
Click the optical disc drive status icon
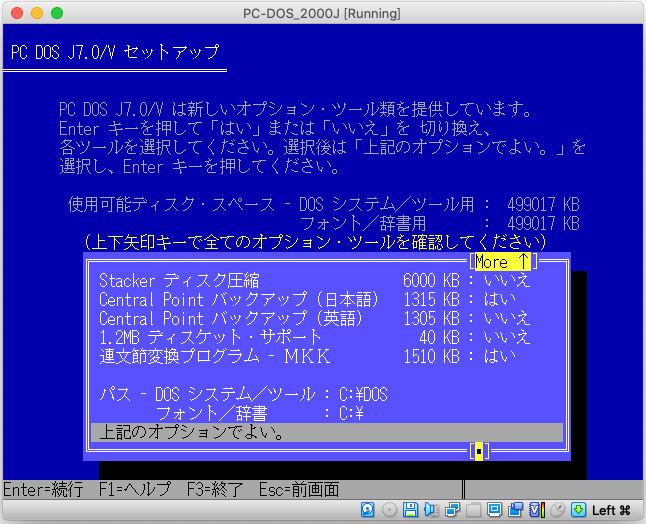[x=389, y=510]
